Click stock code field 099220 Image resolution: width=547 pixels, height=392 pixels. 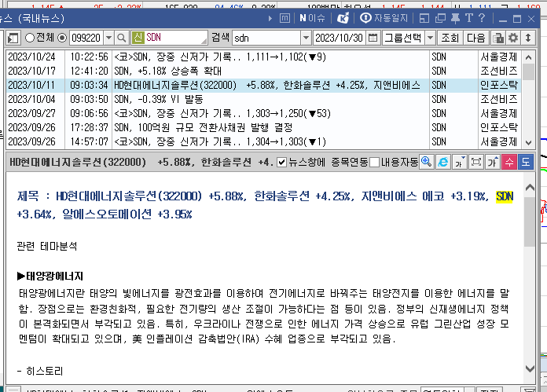tap(86, 38)
